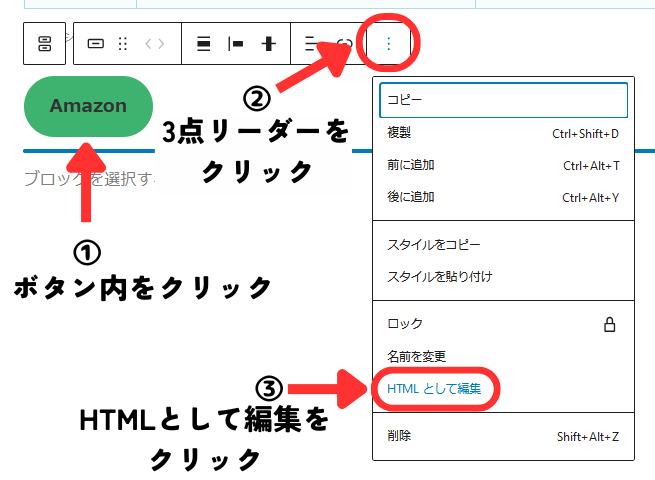Viewport: 655px width, 480px height.
Task: Select 後に追加 menu entry
Action: [x=503, y=197]
